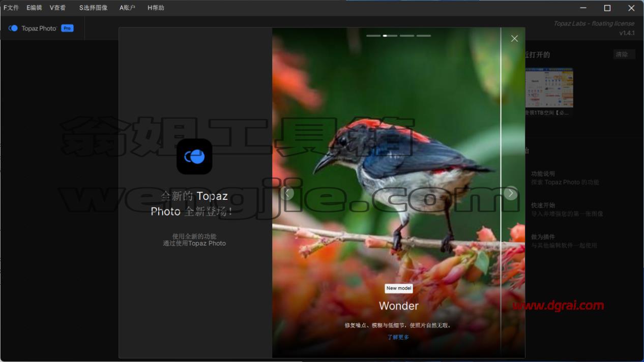This screenshot has height=362, width=644.
Task: Go to previous slide with left arrow
Action: click(287, 193)
